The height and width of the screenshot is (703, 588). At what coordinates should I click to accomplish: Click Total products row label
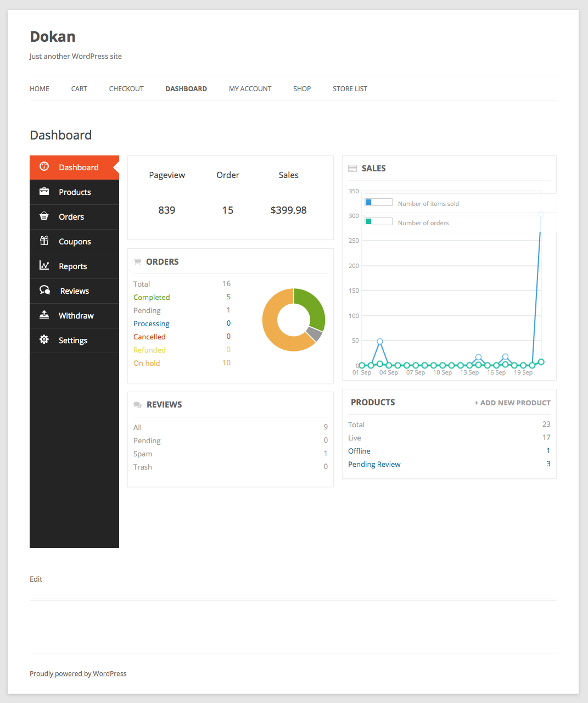coord(356,425)
